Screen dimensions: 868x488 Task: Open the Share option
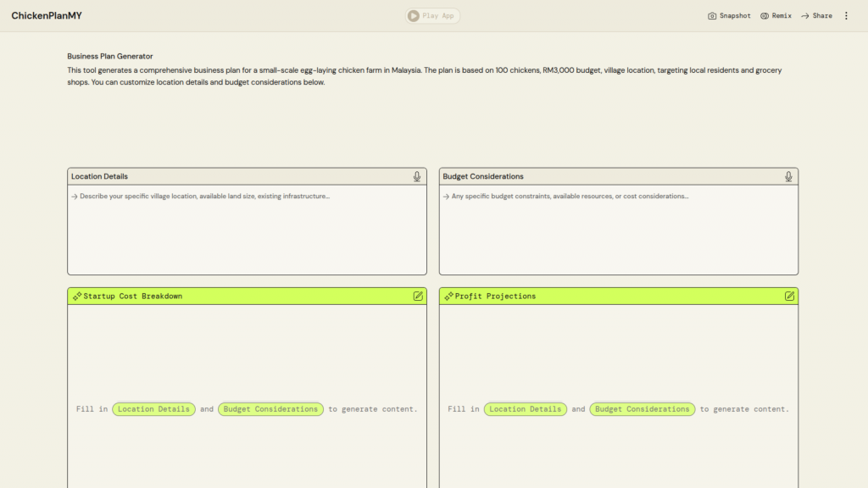tap(816, 16)
